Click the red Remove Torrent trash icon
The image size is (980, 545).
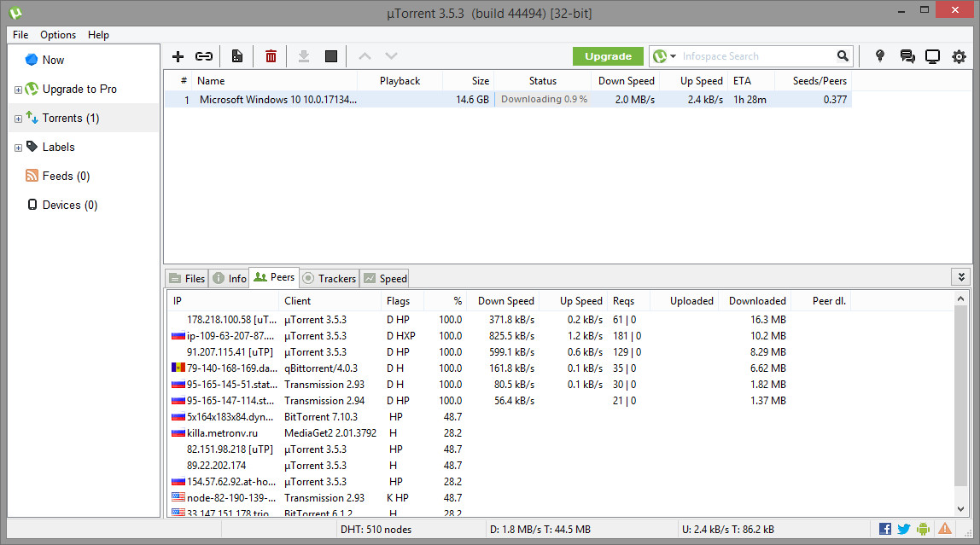click(271, 56)
